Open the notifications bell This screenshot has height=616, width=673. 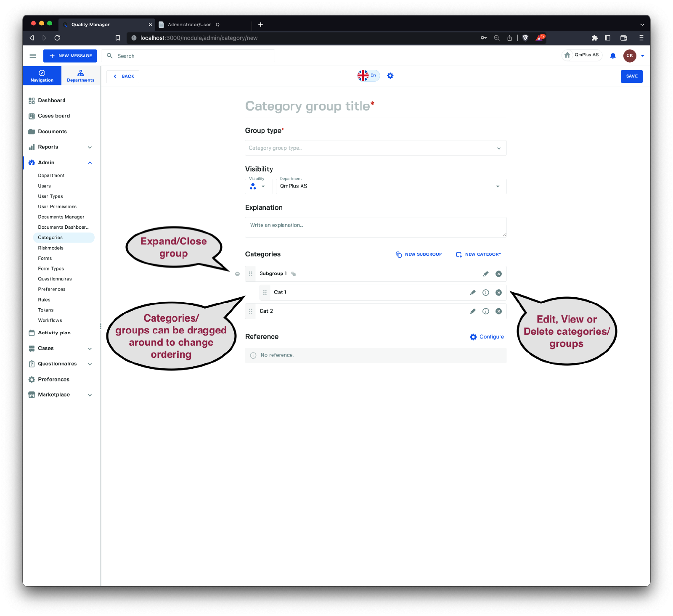click(613, 56)
